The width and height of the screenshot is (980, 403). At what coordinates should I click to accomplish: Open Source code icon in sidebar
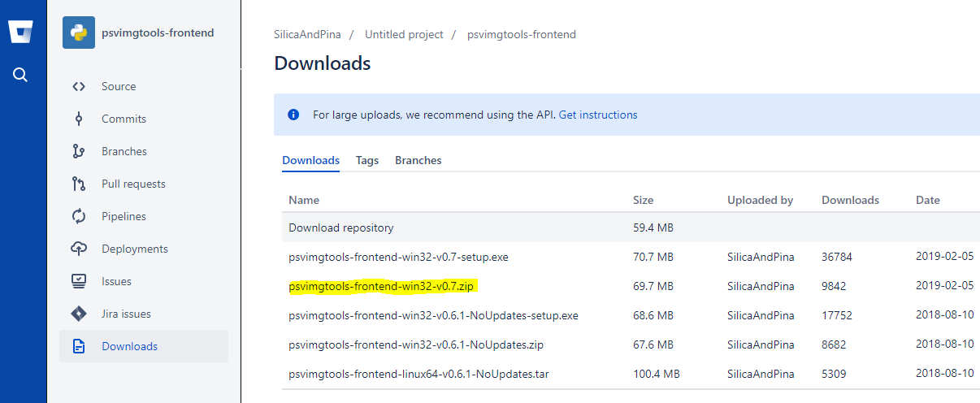click(79, 86)
